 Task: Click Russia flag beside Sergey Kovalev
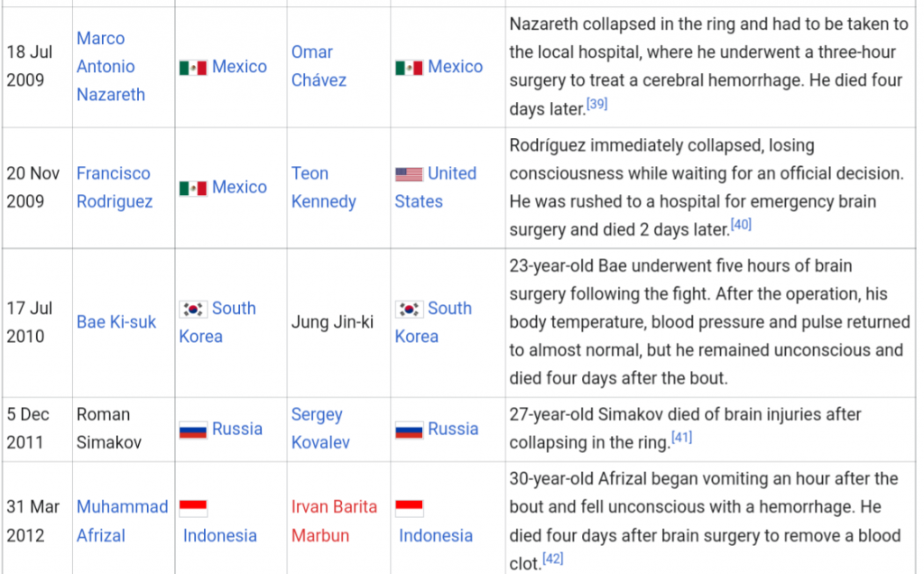coord(409,430)
